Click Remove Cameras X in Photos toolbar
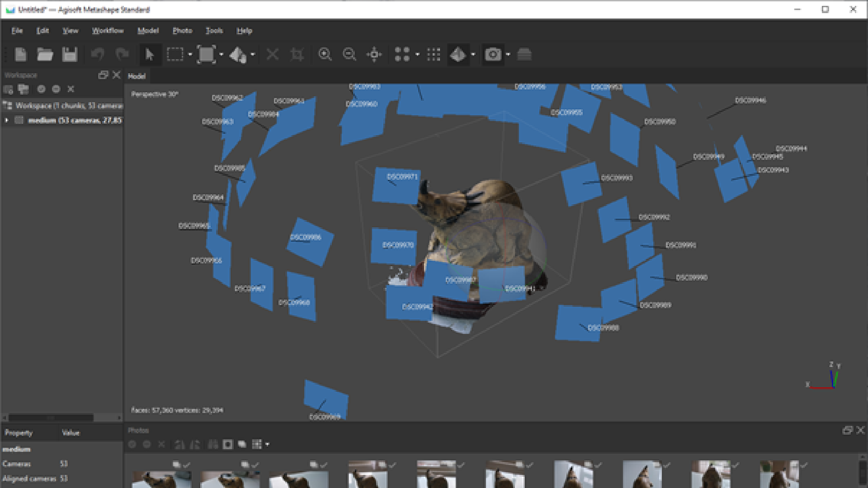Image resolution: width=868 pixels, height=488 pixels. pos(161,445)
